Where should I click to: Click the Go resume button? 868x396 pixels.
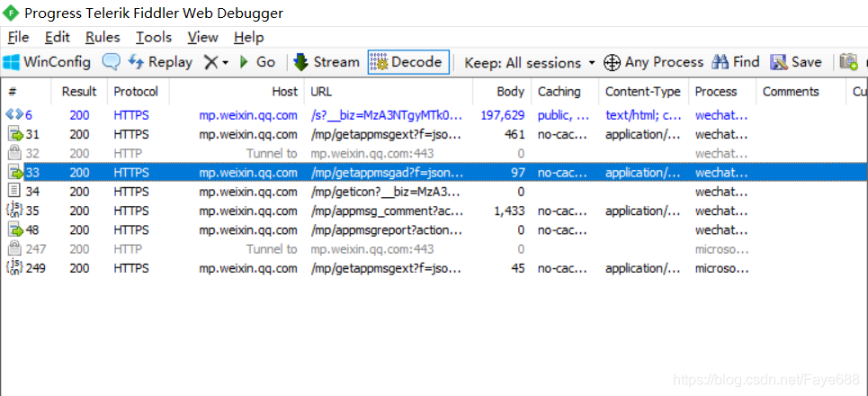[257, 62]
